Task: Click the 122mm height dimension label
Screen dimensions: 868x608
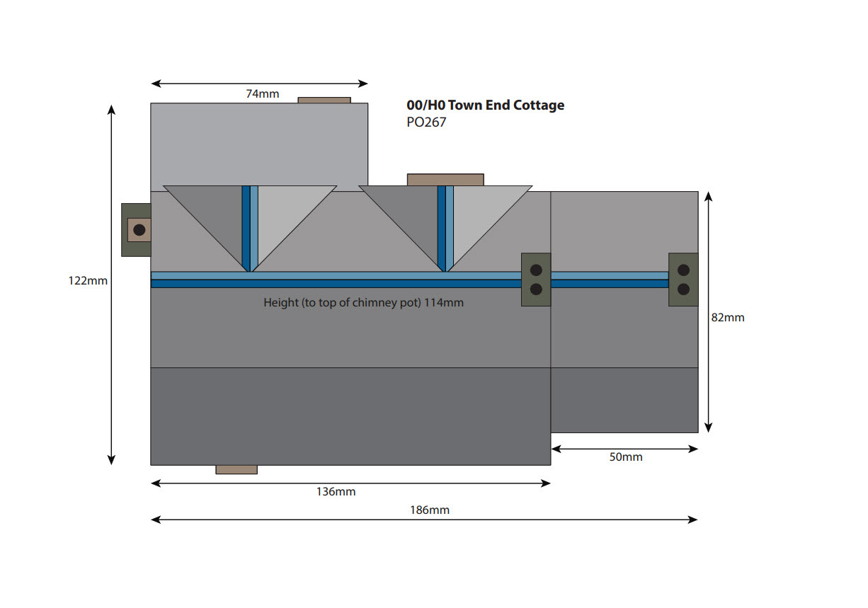Action: tap(88, 280)
